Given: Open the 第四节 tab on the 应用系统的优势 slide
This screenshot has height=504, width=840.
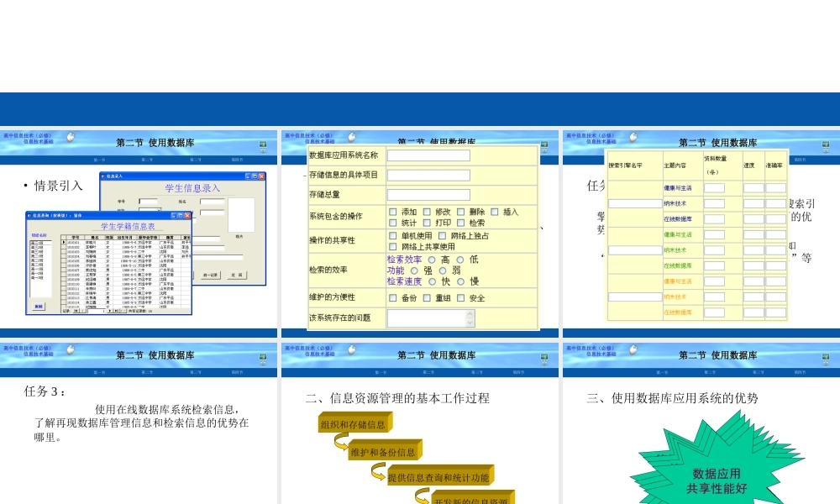Looking at the screenshot, I should point(800,372).
